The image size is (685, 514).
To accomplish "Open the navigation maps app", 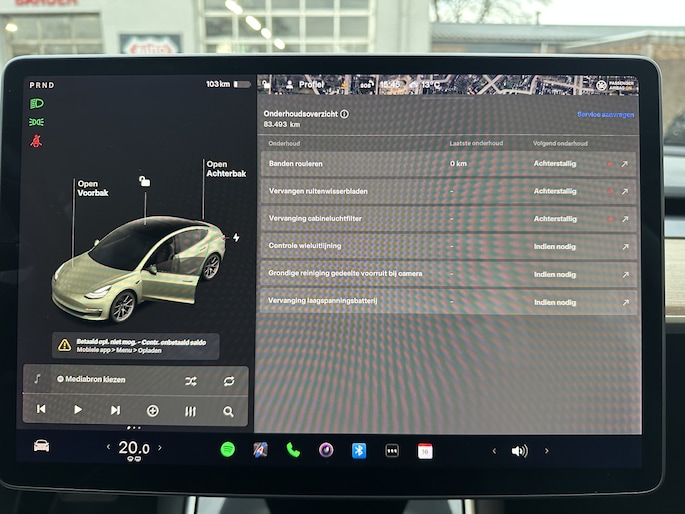I will [260, 450].
